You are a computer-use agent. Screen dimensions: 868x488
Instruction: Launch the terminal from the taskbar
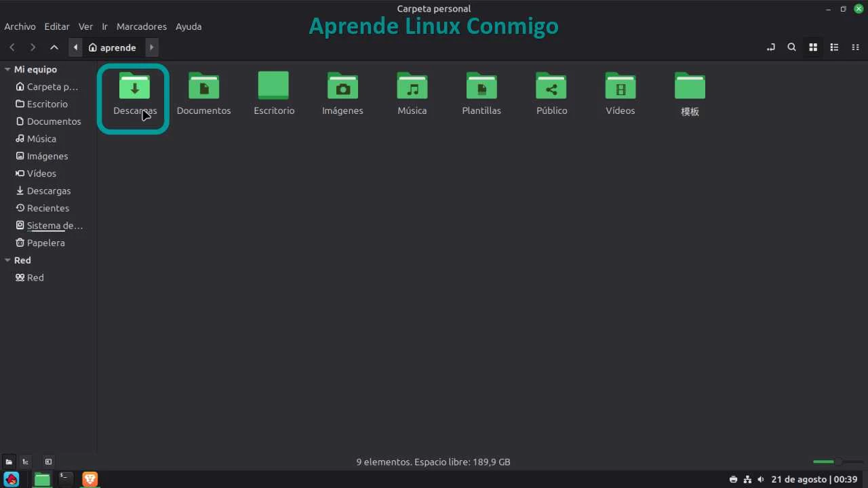pyautogui.click(x=66, y=479)
